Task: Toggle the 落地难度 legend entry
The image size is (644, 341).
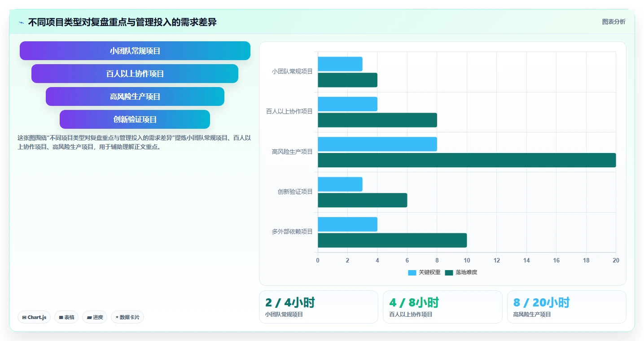Action: point(461,272)
